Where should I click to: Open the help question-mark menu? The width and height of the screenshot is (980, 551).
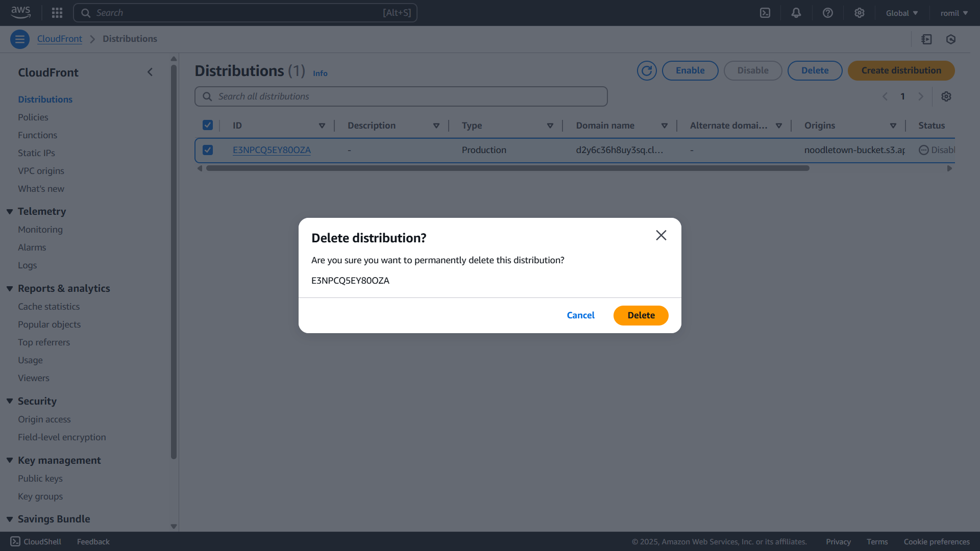(x=828, y=13)
